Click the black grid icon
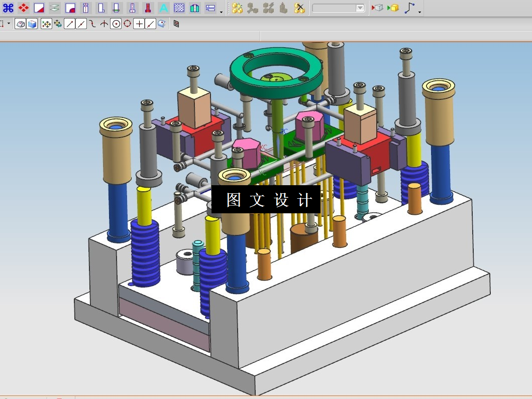Screen dimensions: 532x399 tap(176, 24)
